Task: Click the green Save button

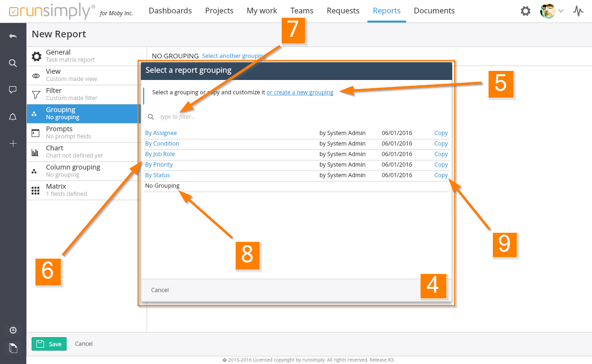Action: pyautogui.click(x=49, y=344)
